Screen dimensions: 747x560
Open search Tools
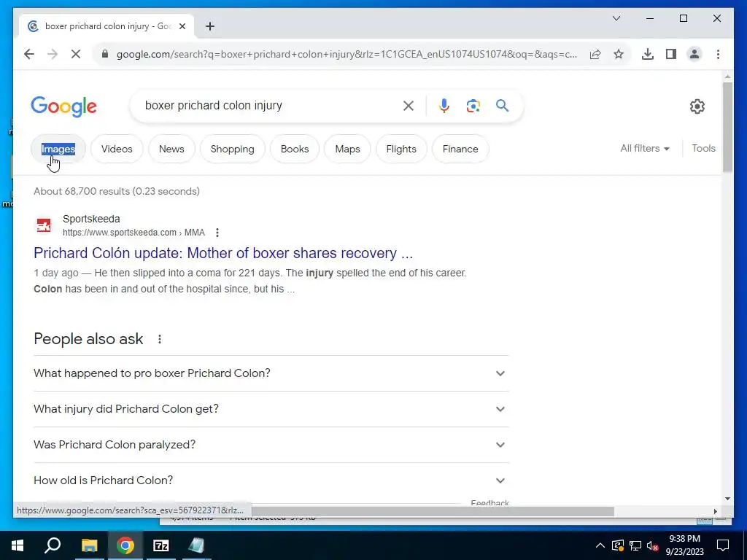tap(703, 149)
